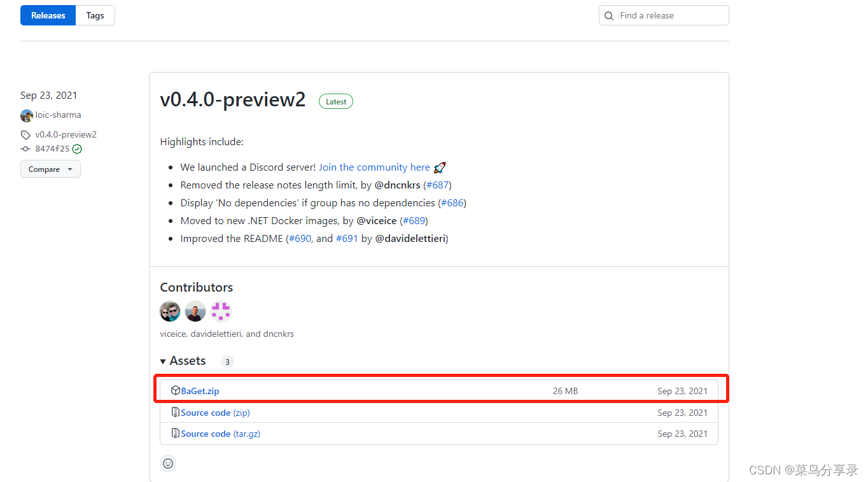868x482 pixels.
Task: Click the green verified checkmark icon
Action: [77, 149]
